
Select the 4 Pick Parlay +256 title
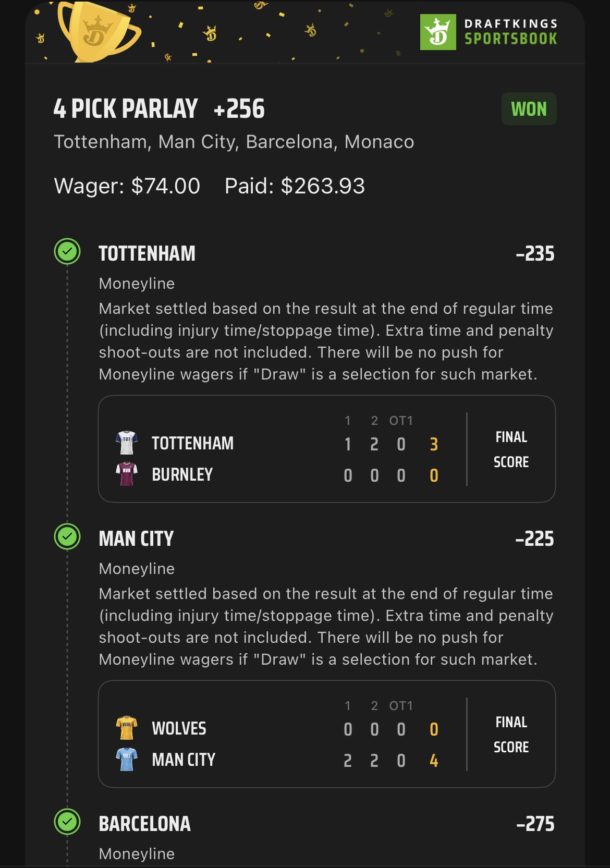point(159,109)
